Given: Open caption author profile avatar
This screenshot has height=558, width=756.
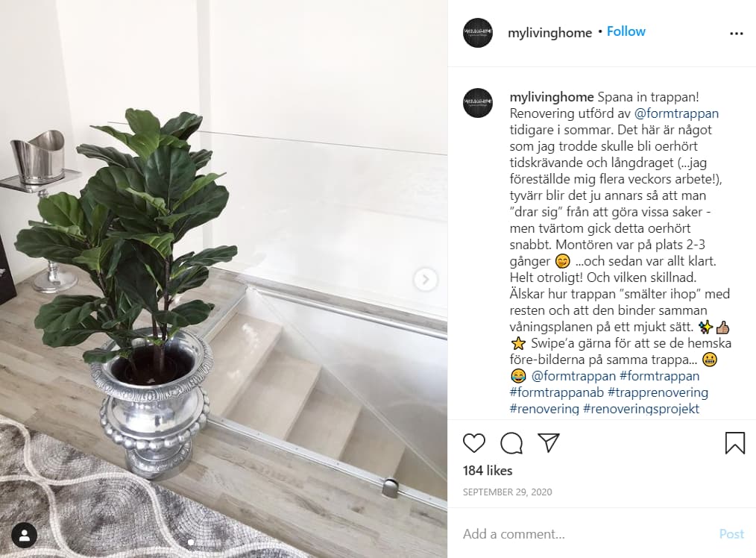Looking at the screenshot, I should point(478,103).
